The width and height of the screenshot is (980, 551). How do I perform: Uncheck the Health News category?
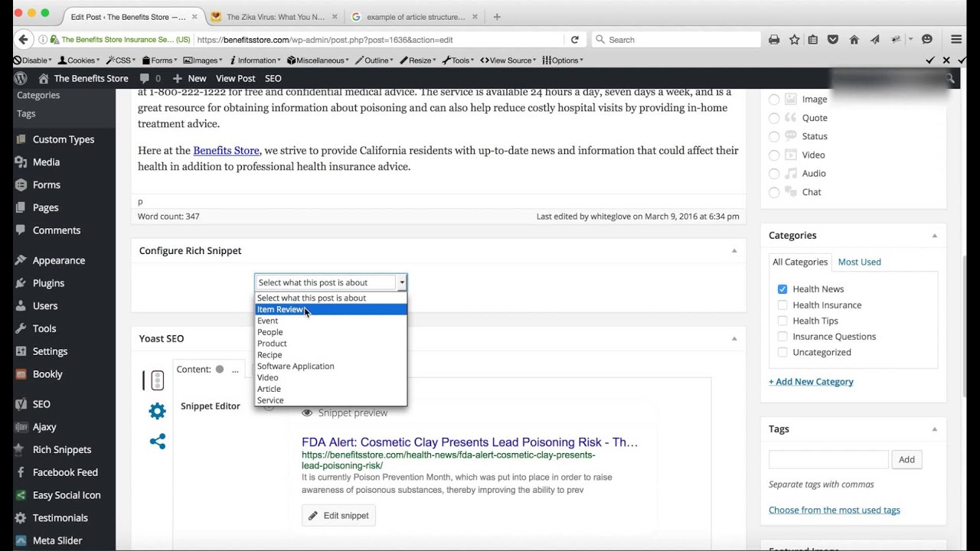782,289
